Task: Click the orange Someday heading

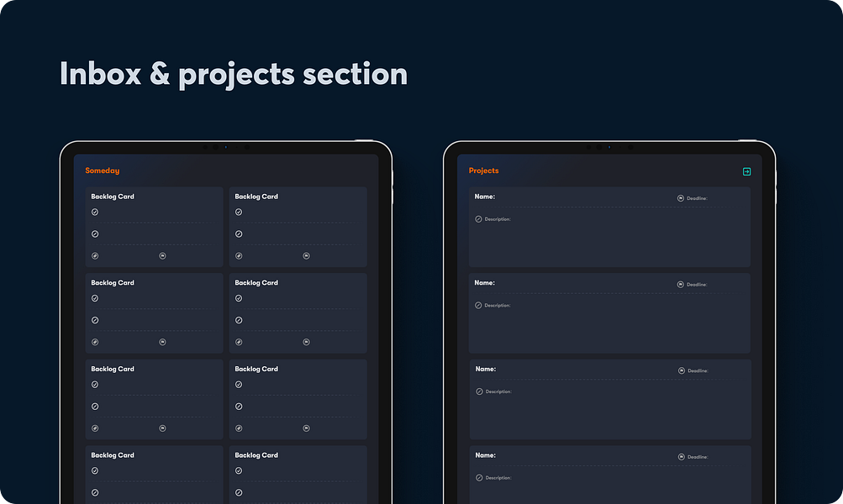Action: [x=103, y=171]
